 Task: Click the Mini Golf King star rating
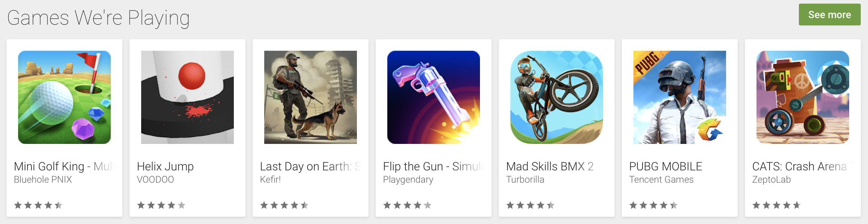38,206
